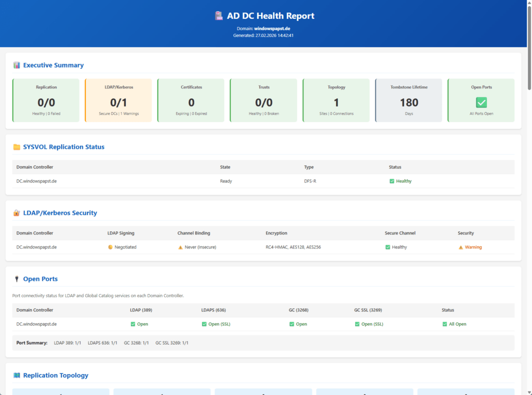Screen dimensions: 532x395
Task: Expand the Tombstone Lifetime summary card
Action: coord(408,101)
